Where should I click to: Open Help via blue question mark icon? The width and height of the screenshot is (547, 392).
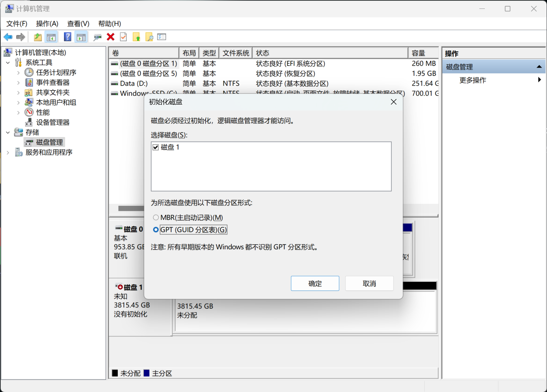tap(67, 37)
